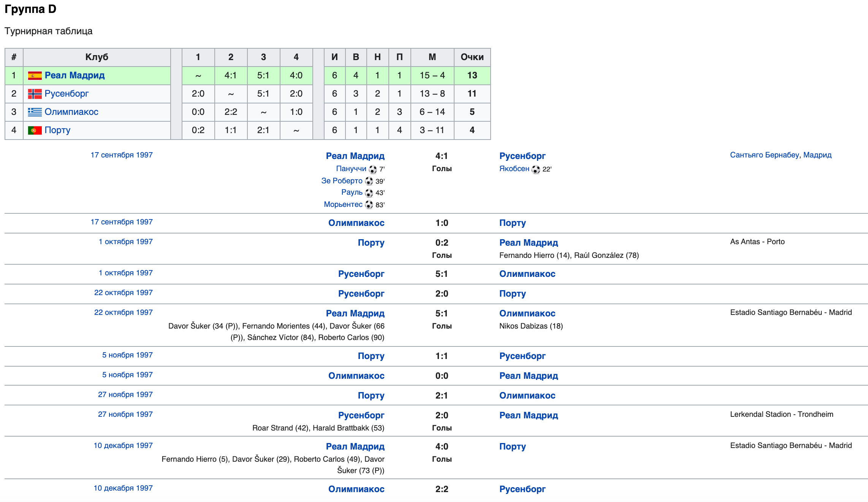This screenshot has height=502, width=868.
Task: Open the 17 сентября 1997 date link in the Реал Мадрид 4:1 row
Action: click(121, 155)
